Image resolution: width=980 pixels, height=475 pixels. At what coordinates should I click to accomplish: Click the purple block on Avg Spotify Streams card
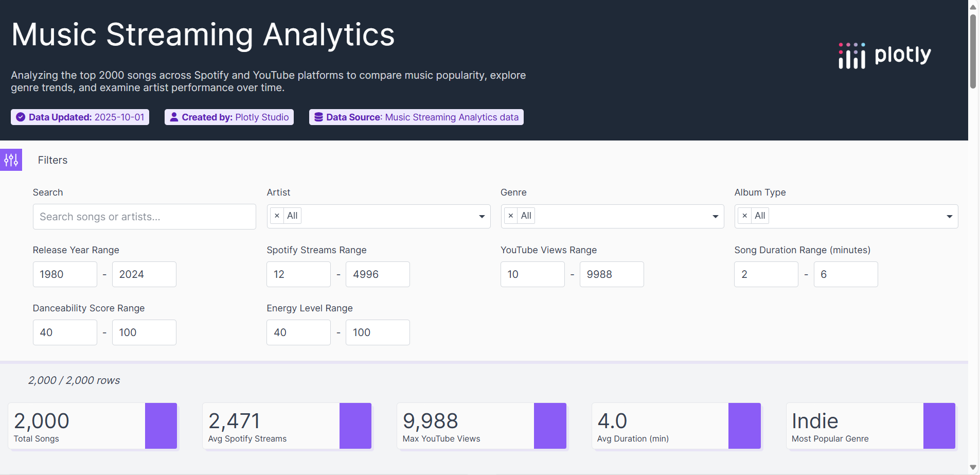click(355, 426)
